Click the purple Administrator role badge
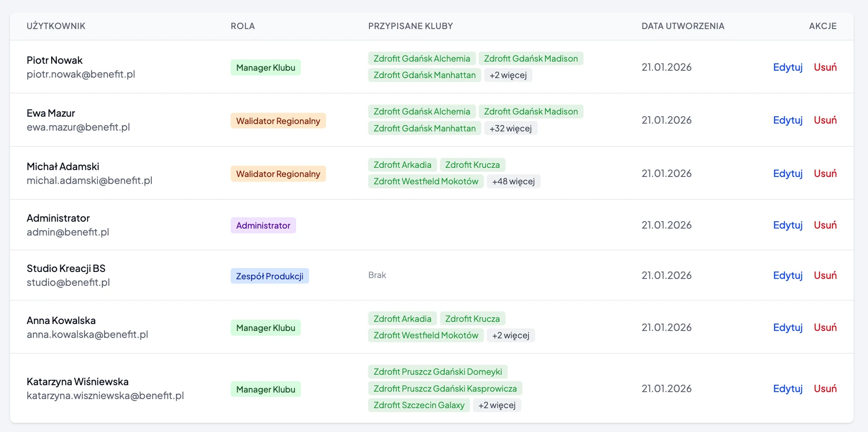 tap(263, 225)
